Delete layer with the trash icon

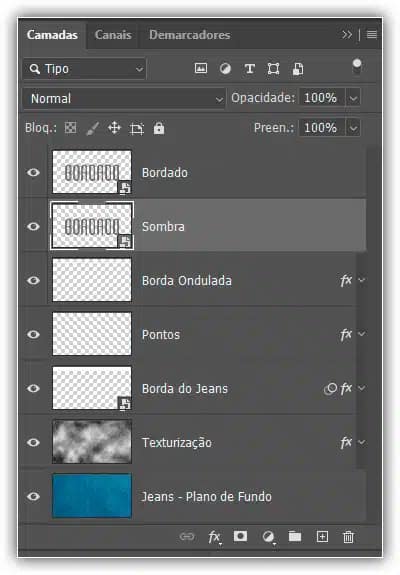[348, 537]
